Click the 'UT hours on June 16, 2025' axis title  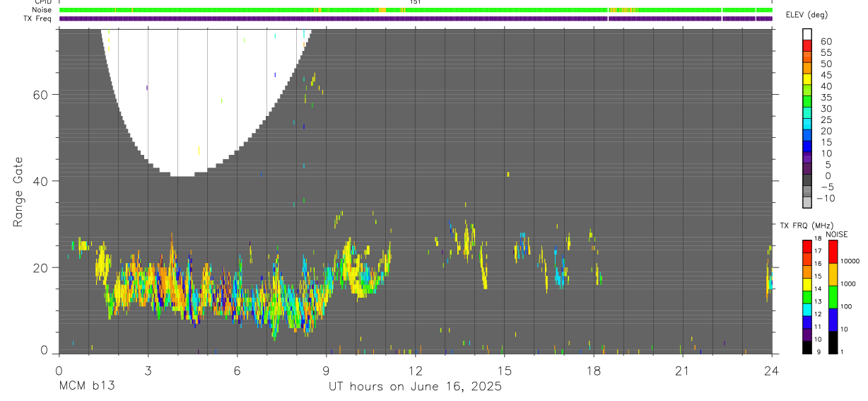[415, 386]
